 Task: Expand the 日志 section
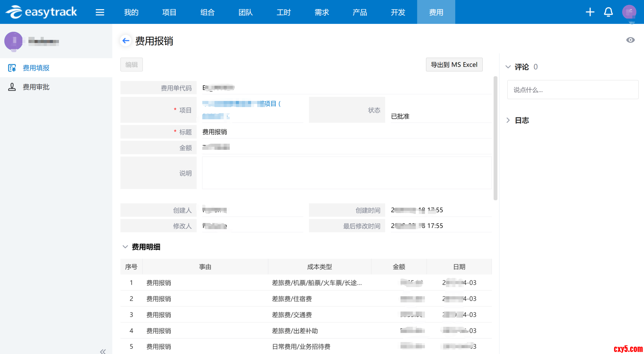[x=508, y=120]
